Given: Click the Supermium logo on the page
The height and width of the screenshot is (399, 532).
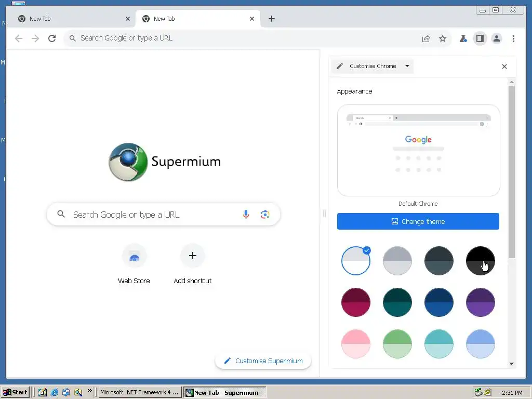Looking at the screenshot, I should click(x=165, y=162).
